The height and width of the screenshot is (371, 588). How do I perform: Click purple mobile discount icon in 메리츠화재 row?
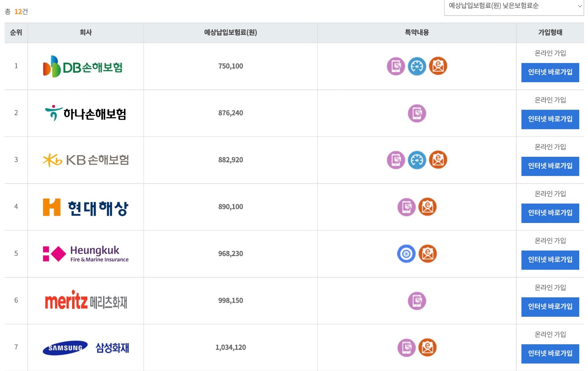(x=417, y=301)
